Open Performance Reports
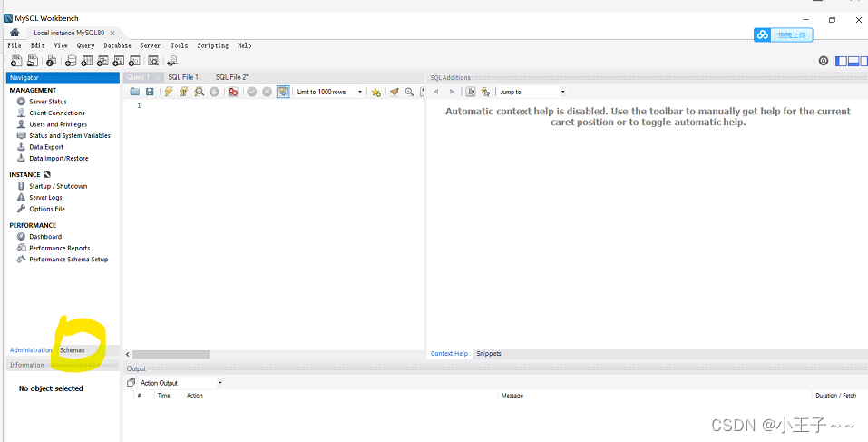This screenshot has width=868, height=442. 59,248
